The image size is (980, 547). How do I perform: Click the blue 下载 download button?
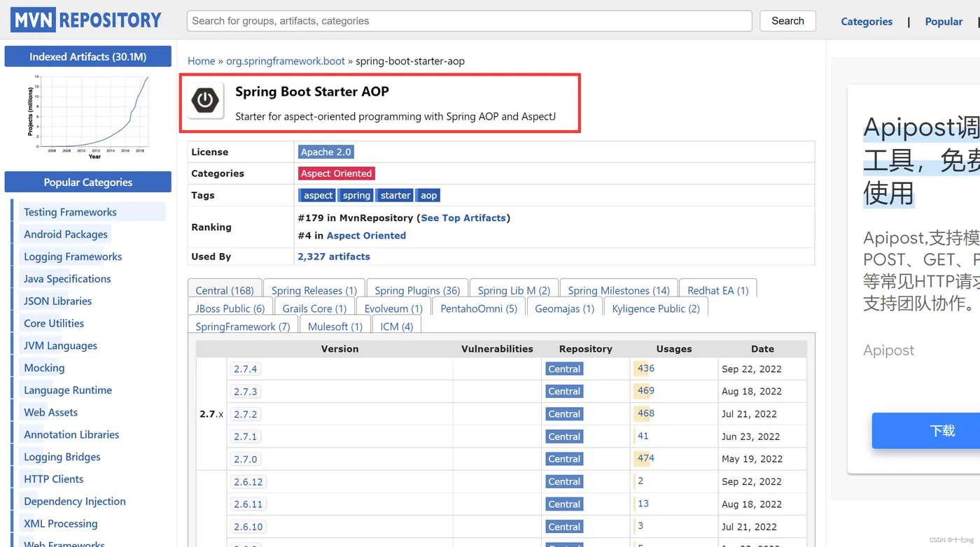point(925,431)
